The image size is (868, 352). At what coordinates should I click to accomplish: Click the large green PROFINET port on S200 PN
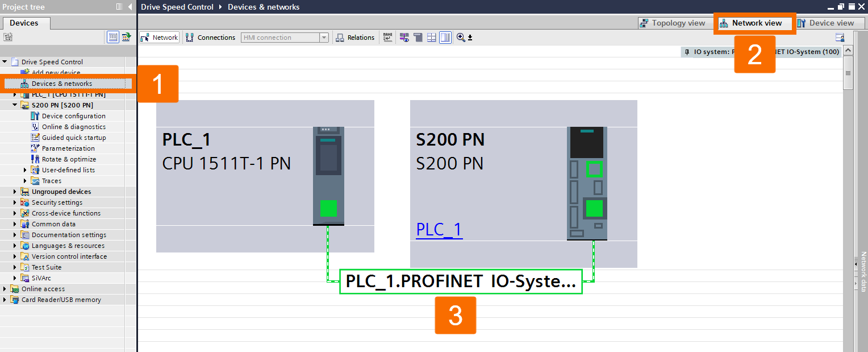594,209
